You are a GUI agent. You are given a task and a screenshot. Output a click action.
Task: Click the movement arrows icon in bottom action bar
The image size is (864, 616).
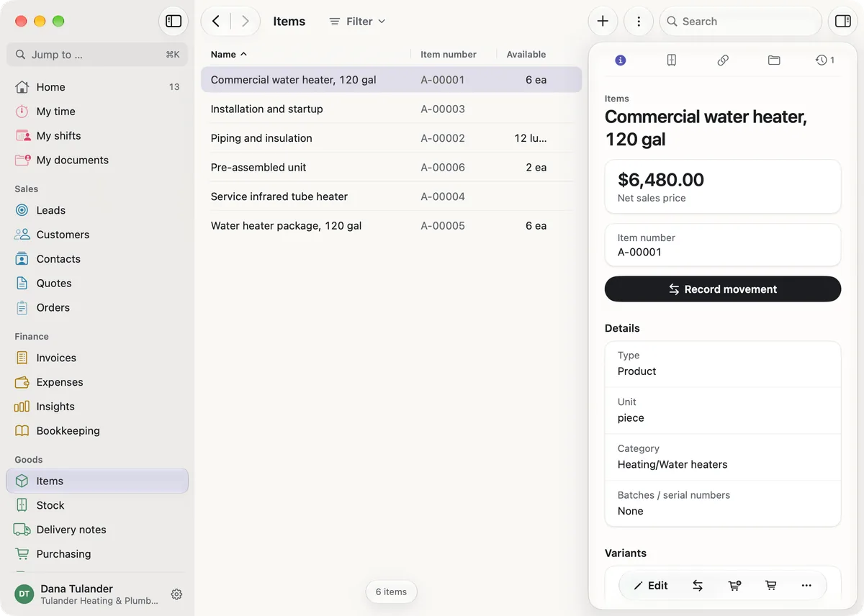(x=698, y=586)
